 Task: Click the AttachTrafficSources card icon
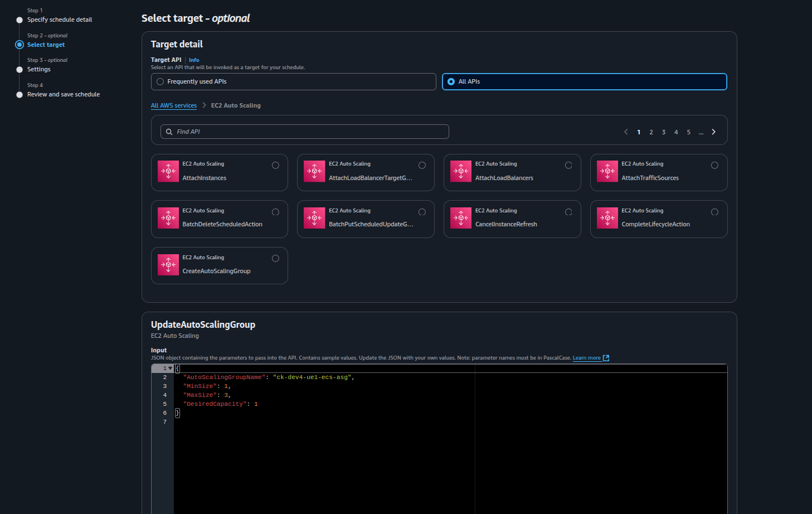pyautogui.click(x=607, y=171)
